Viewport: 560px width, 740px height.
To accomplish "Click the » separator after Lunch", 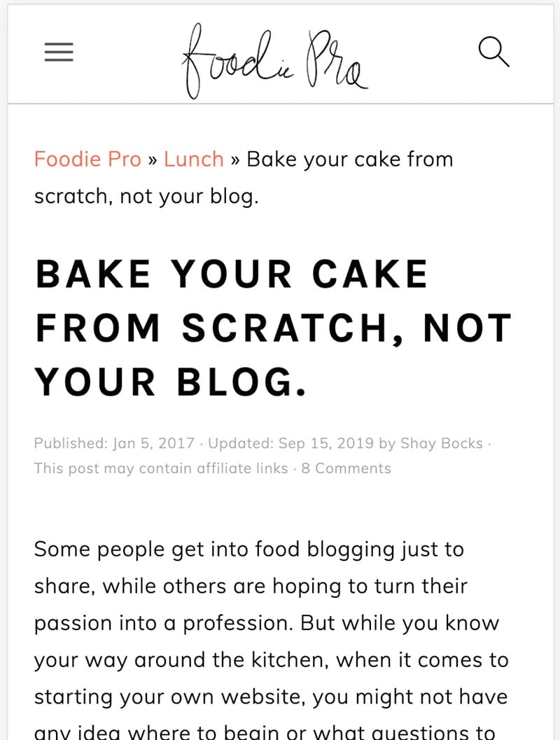I will [235, 160].
